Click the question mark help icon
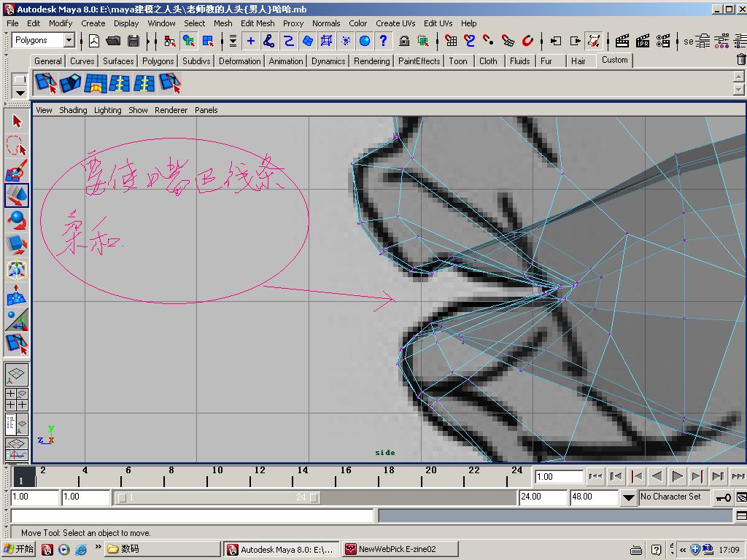 (384, 41)
